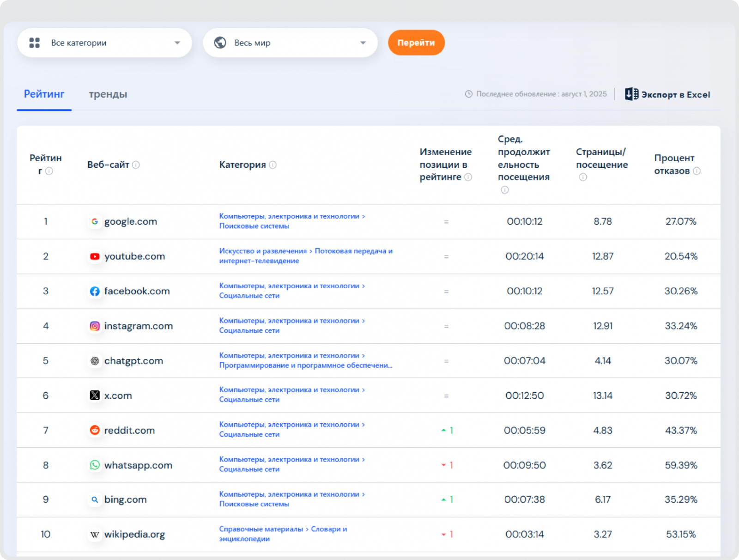The image size is (739, 560).
Task: Open the wikipedia.org site link
Action: [134, 535]
